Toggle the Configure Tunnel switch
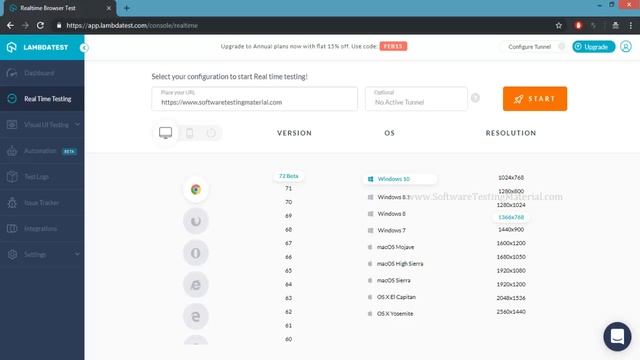Viewport: 640px width, 360px height. pyautogui.click(x=562, y=47)
